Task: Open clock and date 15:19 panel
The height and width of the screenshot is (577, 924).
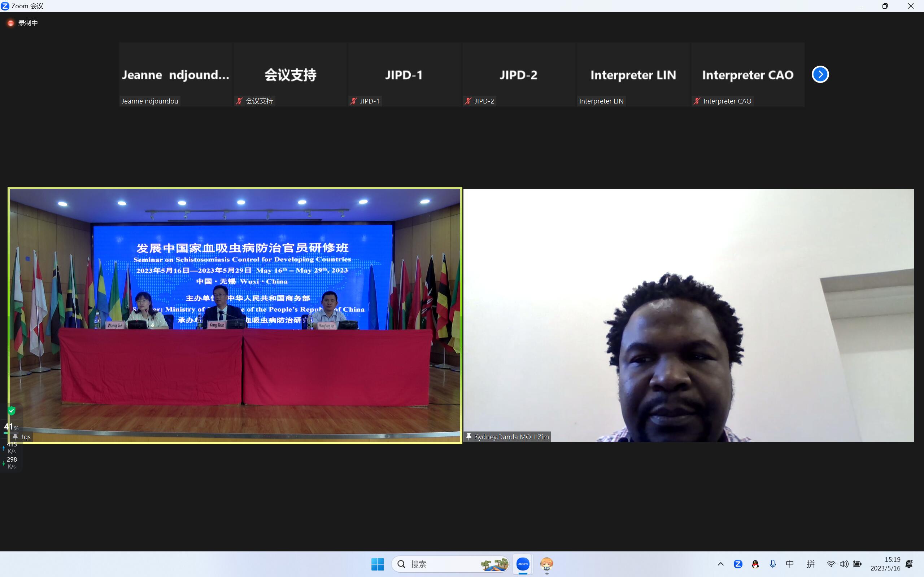Action: click(885, 564)
